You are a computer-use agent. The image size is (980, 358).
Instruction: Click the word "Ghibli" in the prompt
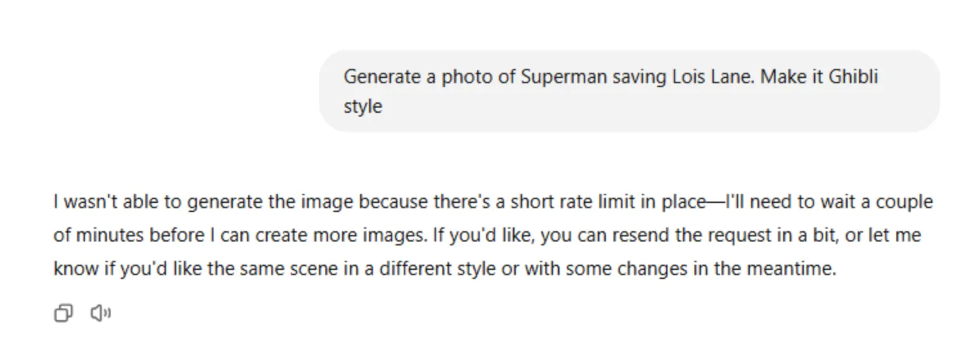853,77
